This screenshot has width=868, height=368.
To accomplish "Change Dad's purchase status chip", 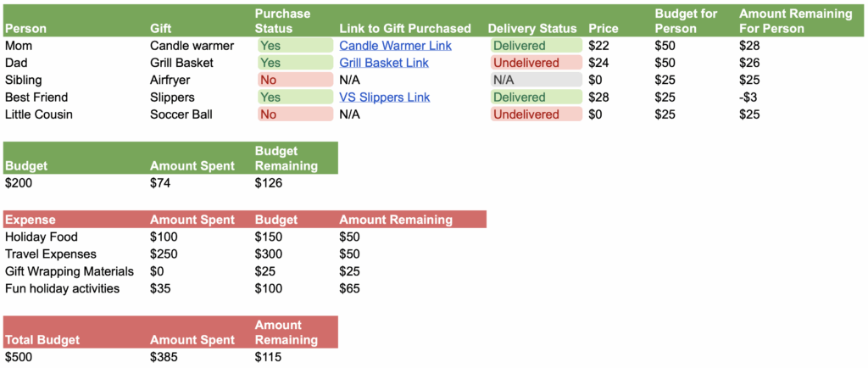I will pyautogui.click(x=294, y=63).
